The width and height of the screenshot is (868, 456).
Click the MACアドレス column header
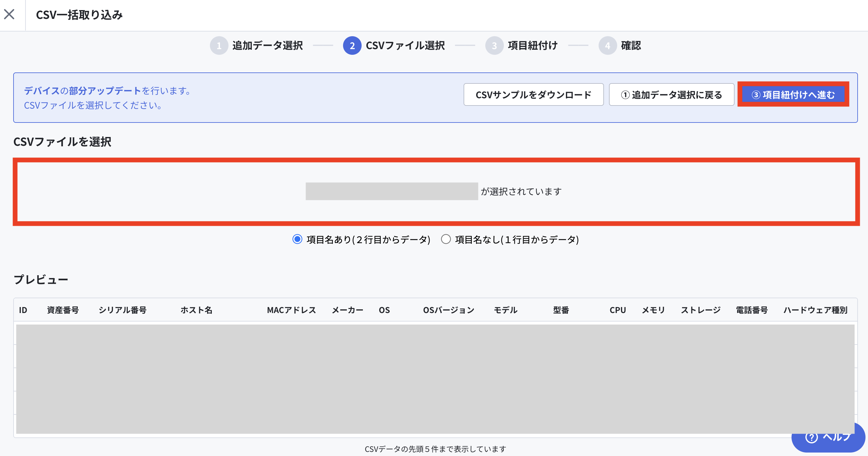pos(291,310)
